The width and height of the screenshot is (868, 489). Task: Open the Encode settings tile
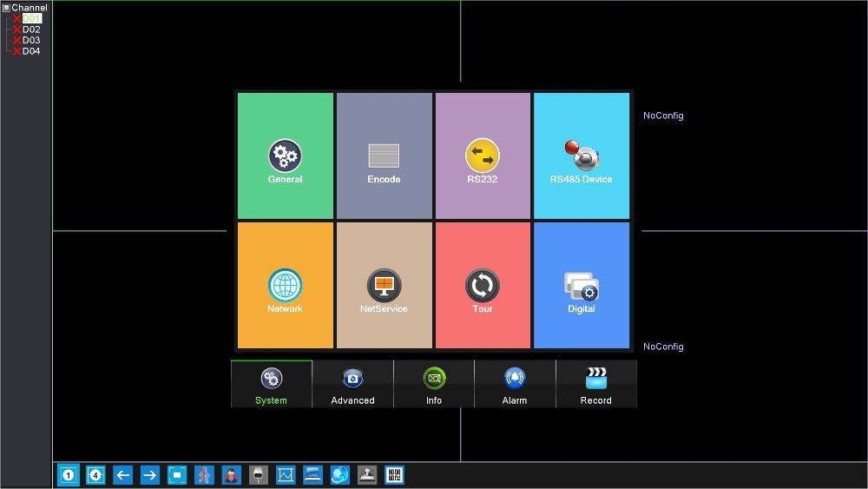[385, 155]
